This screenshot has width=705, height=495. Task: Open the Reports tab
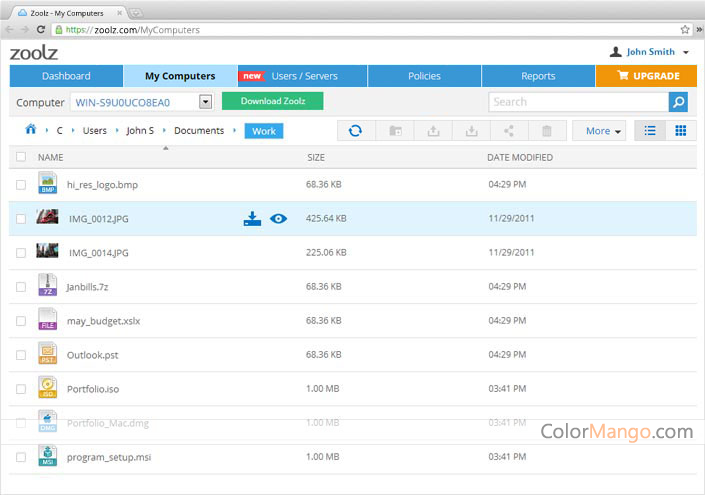(x=538, y=76)
